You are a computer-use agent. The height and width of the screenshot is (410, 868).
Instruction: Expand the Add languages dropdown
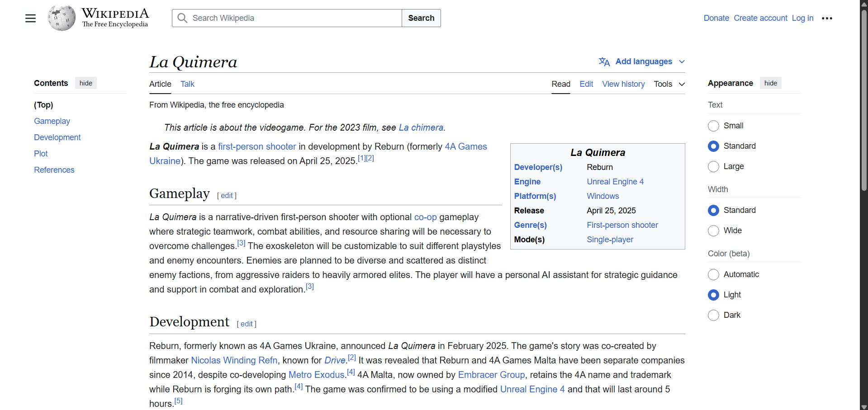644,61
